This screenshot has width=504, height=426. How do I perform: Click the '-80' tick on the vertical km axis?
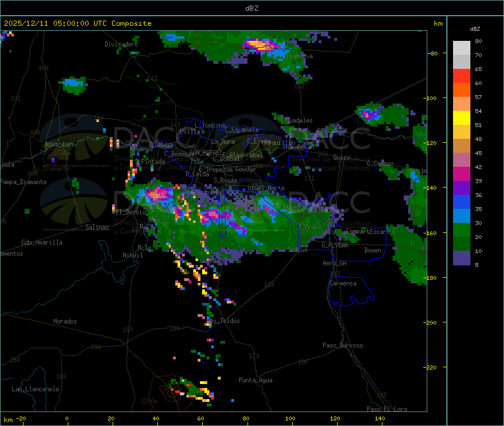pos(433,53)
